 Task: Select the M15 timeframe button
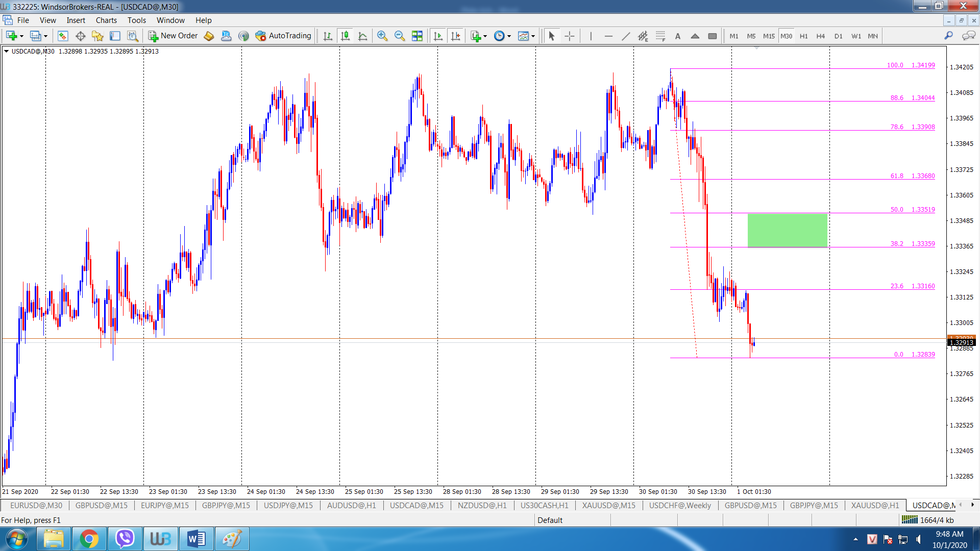point(769,36)
